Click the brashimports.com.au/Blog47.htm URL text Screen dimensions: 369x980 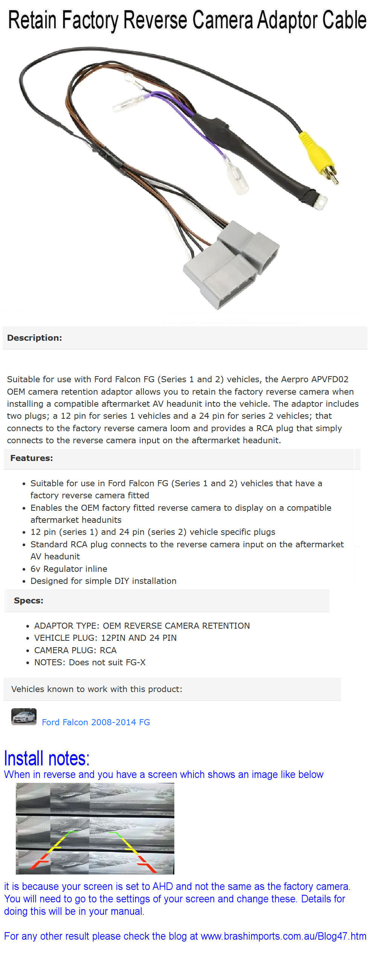(284, 936)
